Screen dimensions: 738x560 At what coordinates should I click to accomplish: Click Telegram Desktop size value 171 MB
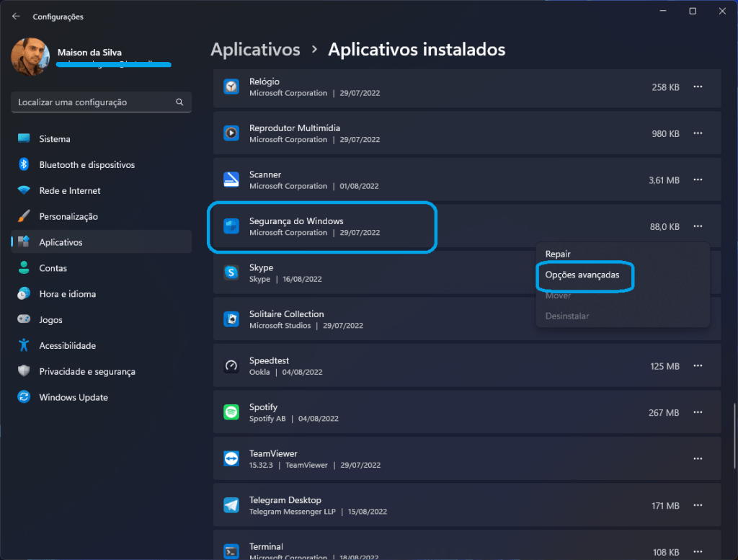[x=665, y=506]
